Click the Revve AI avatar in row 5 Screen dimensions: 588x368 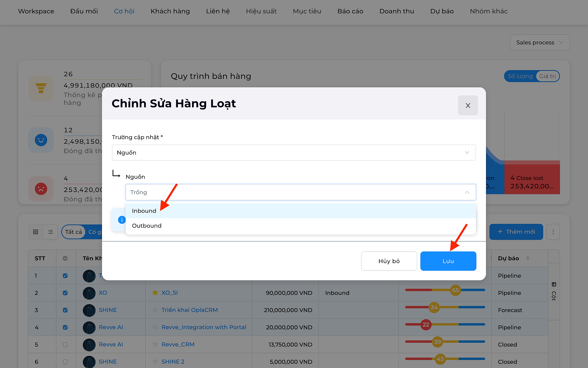click(89, 345)
